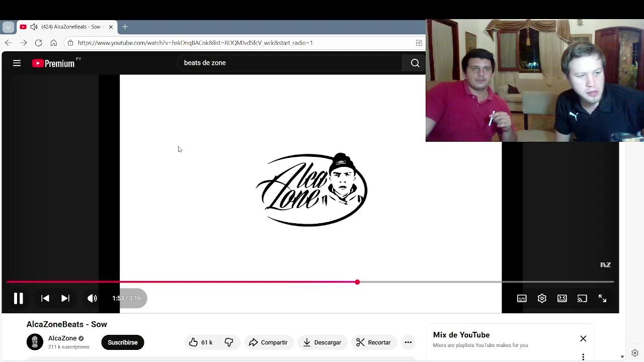Click the scrollbar down arrow

point(622,356)
